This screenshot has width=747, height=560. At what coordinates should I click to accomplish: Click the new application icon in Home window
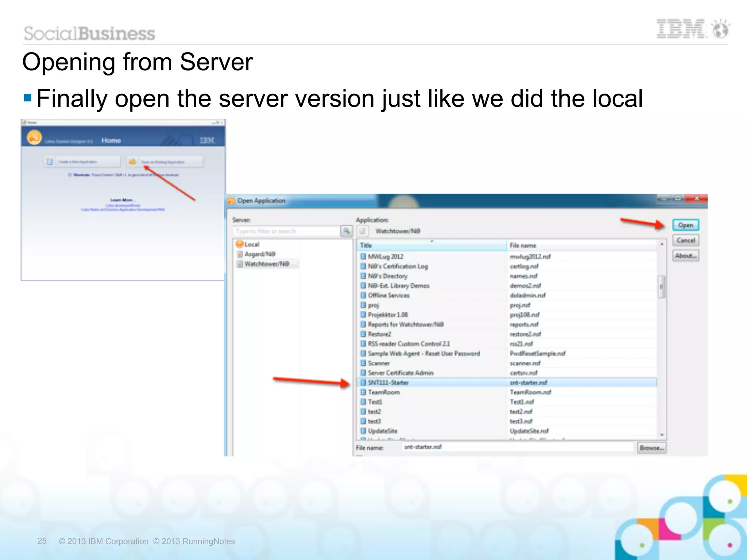click(50, 161)
